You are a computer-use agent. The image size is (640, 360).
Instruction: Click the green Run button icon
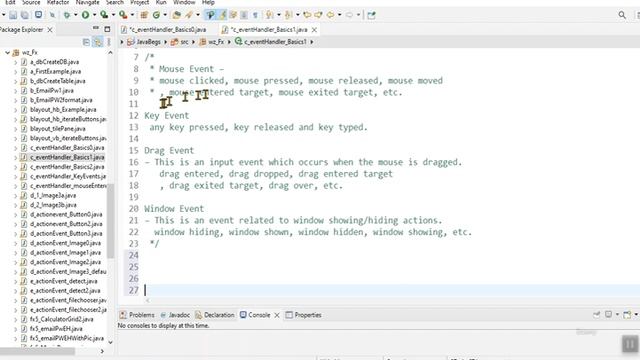[x=85, y=15]
